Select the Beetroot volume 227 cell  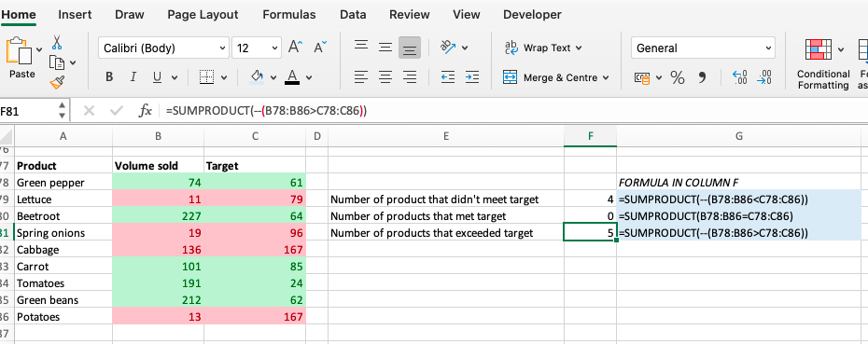tap(158, 216)
